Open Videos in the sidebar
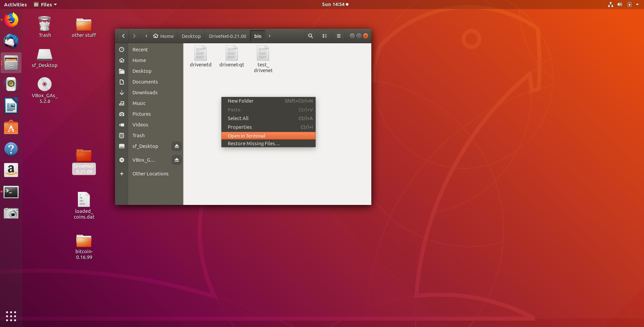Screen dimensions: 644x327 coord(149,125)
